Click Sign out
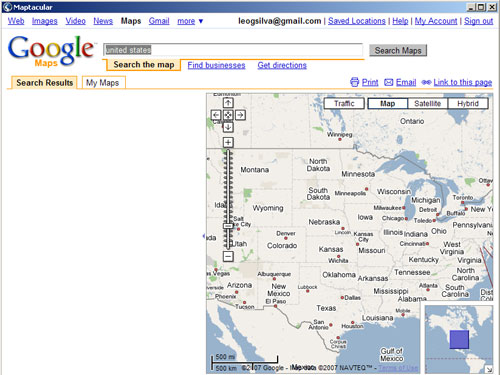Image resolution: width=500 pixels, height=375 pixels. point(478,21)
